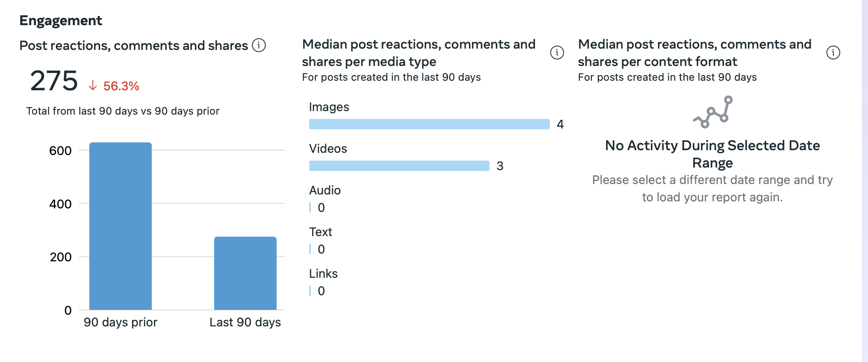The image size is (868, 362).
Task: Click the Engagement section heading
Action: click(x=61, y=20)
